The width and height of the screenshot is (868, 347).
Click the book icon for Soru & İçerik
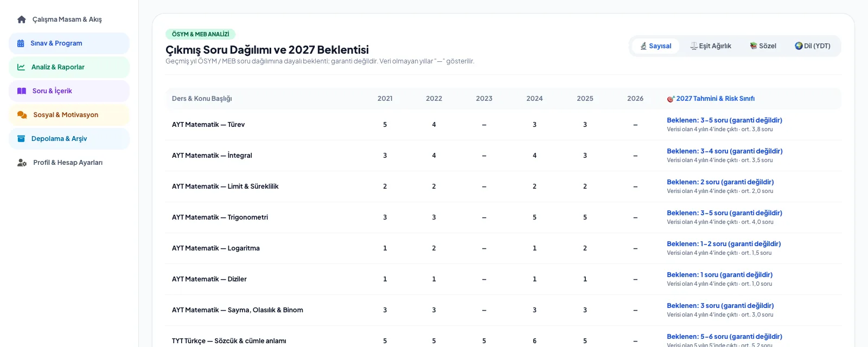click(22, 91)
